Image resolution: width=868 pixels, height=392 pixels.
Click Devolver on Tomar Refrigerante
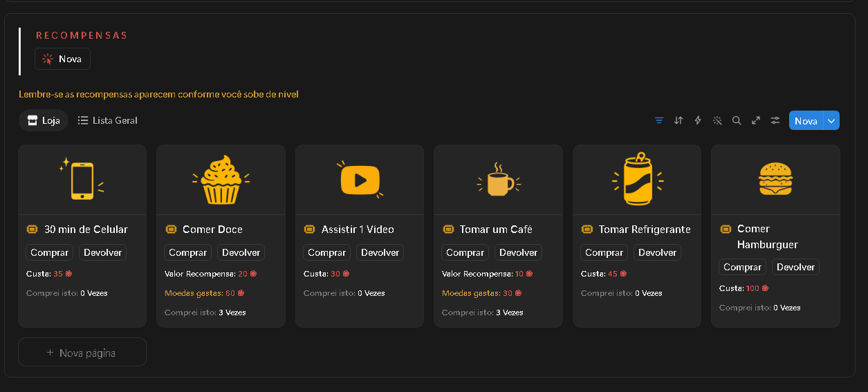(x=657, y=252)
